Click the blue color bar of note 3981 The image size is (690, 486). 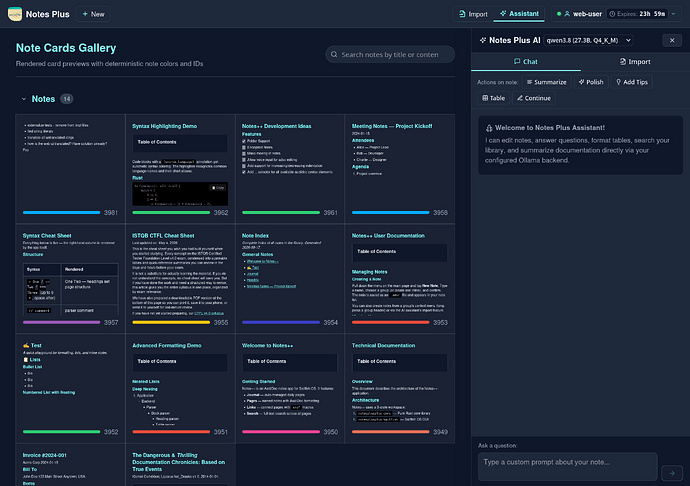(62, 213)
